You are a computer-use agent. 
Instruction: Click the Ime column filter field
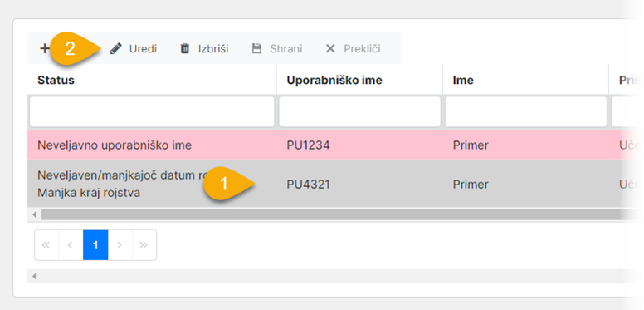(526, 112)
